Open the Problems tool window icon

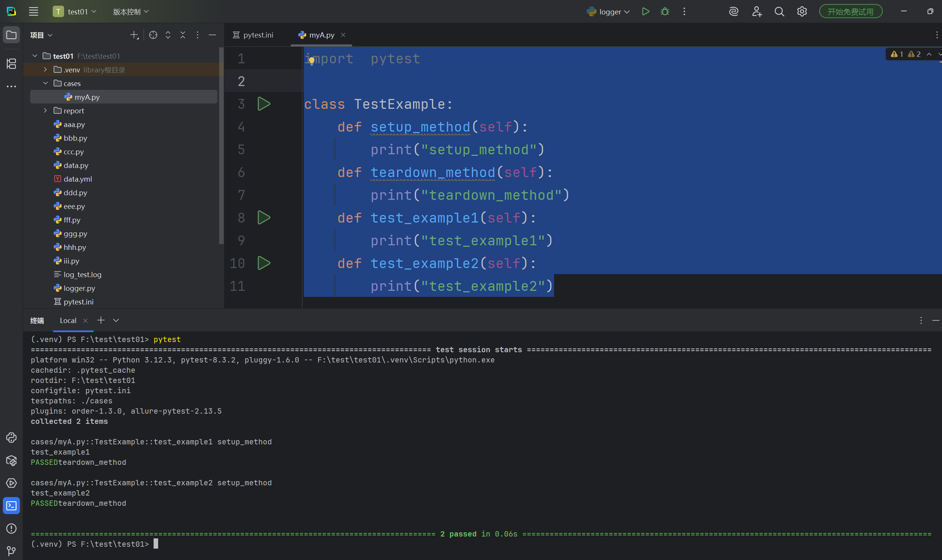11,528
